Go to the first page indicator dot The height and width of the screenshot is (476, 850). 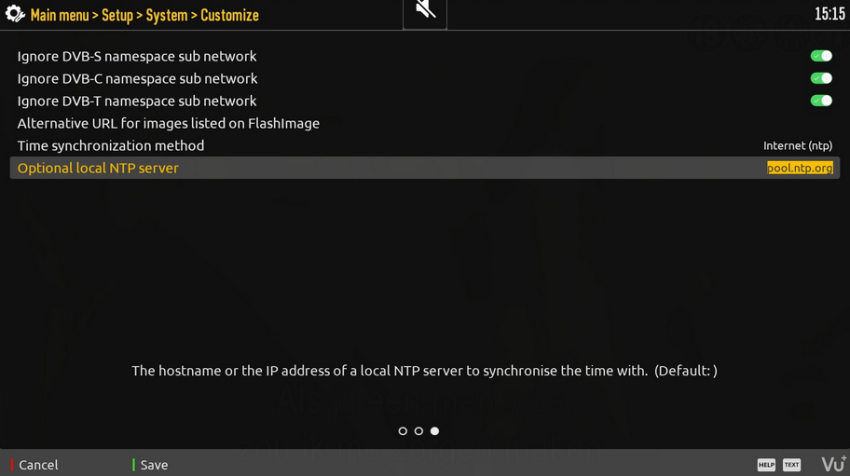pos(403,431)
